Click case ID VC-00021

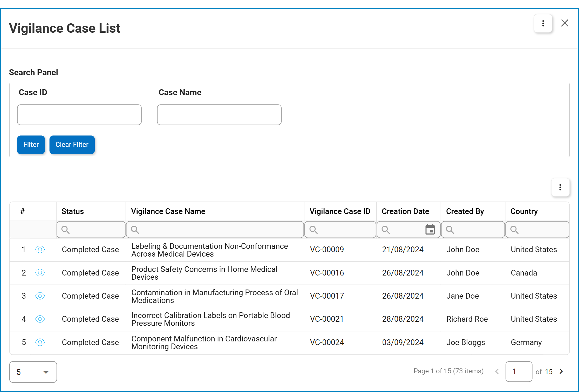(x=327, y=319)
